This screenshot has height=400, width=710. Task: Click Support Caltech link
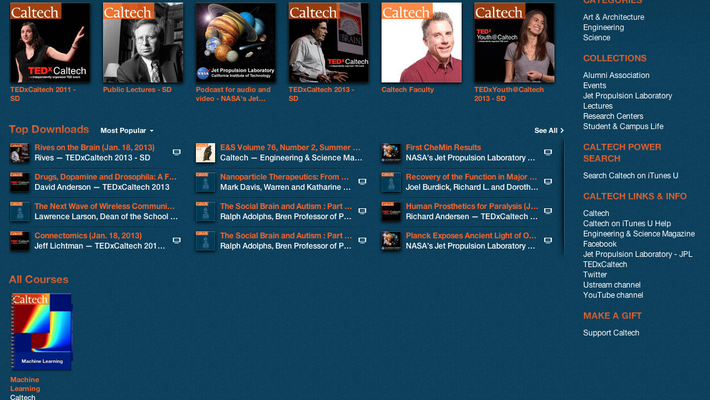(x=611, y=333)
